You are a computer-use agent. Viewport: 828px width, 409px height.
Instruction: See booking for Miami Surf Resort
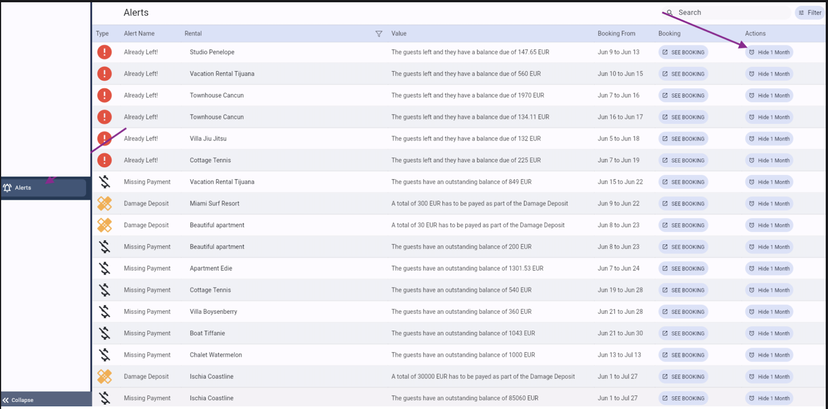[683, 203]
